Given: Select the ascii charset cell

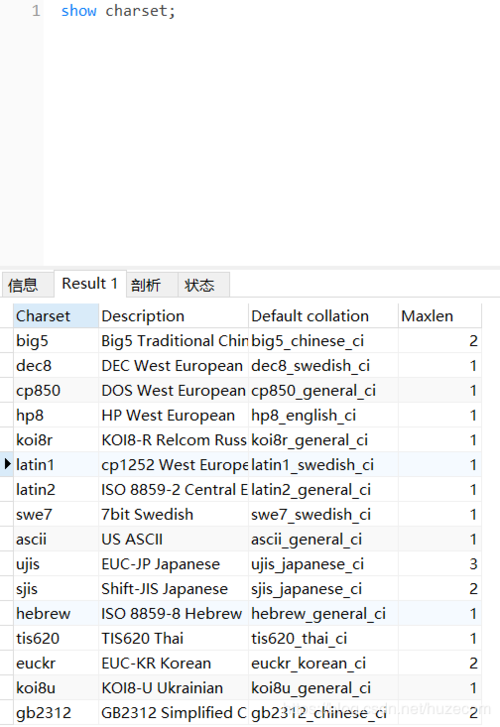Looking at the screenshot, I should pyautogui.click(x=56, y=539).
